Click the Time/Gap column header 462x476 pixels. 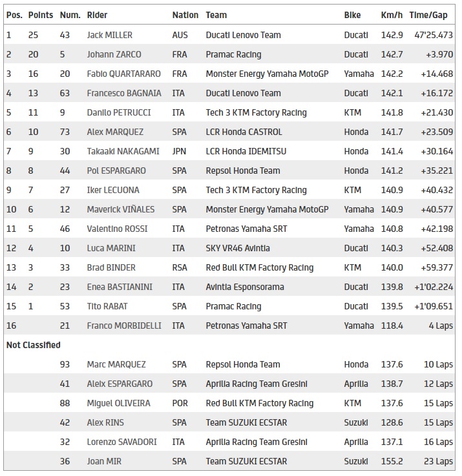434,15
